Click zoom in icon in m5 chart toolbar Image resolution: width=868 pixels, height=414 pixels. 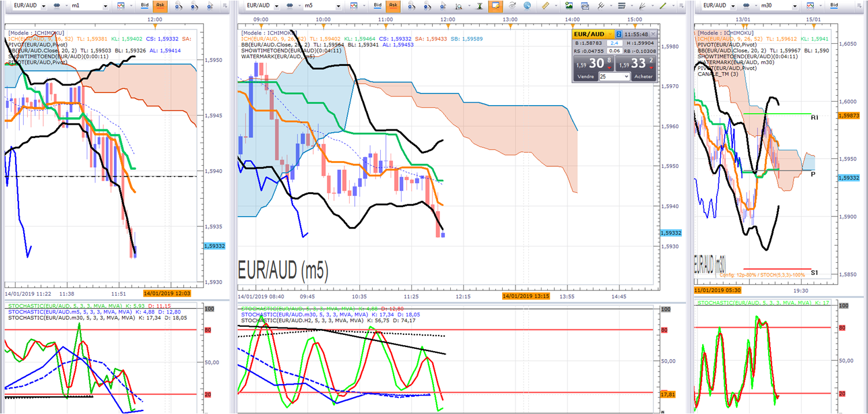411,6
